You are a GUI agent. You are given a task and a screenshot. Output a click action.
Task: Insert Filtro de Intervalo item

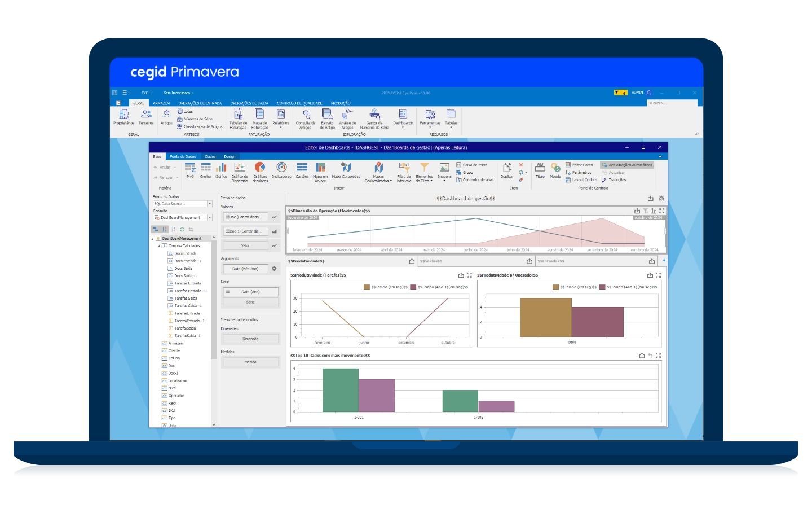coord(404,172)
